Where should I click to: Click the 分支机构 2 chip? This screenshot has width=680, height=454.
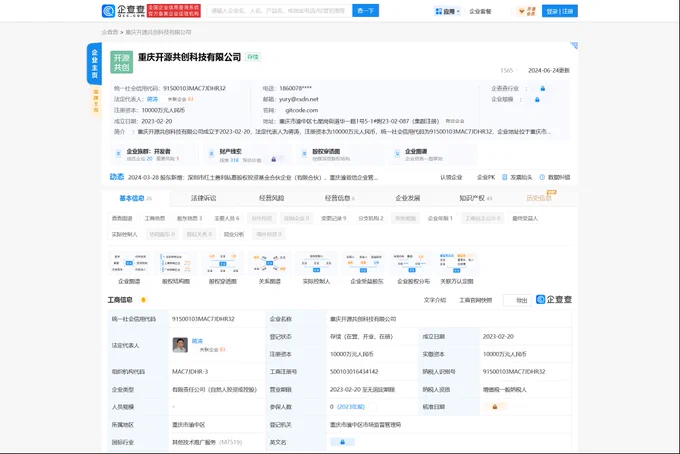371,219
